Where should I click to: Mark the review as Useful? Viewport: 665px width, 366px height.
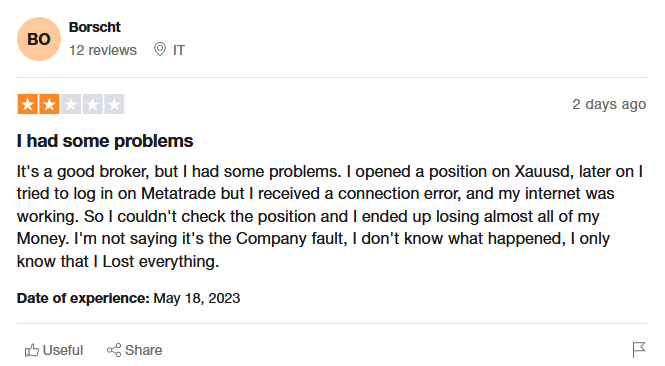(x=54, y=350)
